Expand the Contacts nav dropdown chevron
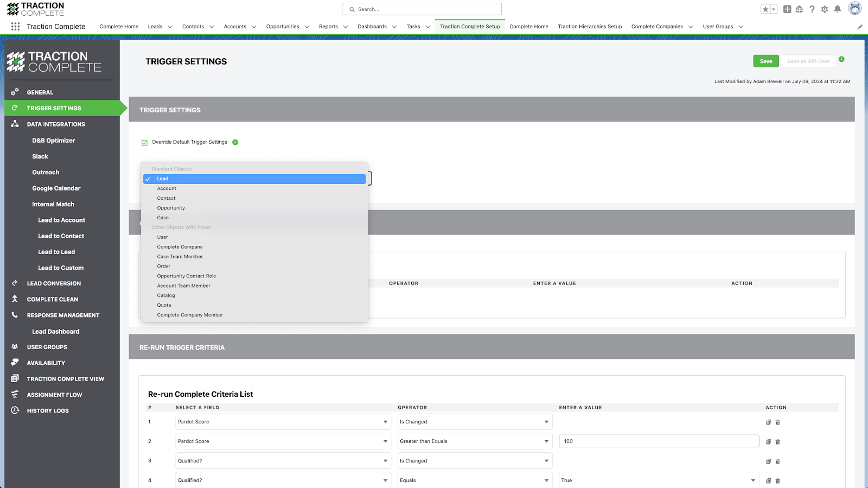This screenshot has width=868, height=488. click(212, 27)
